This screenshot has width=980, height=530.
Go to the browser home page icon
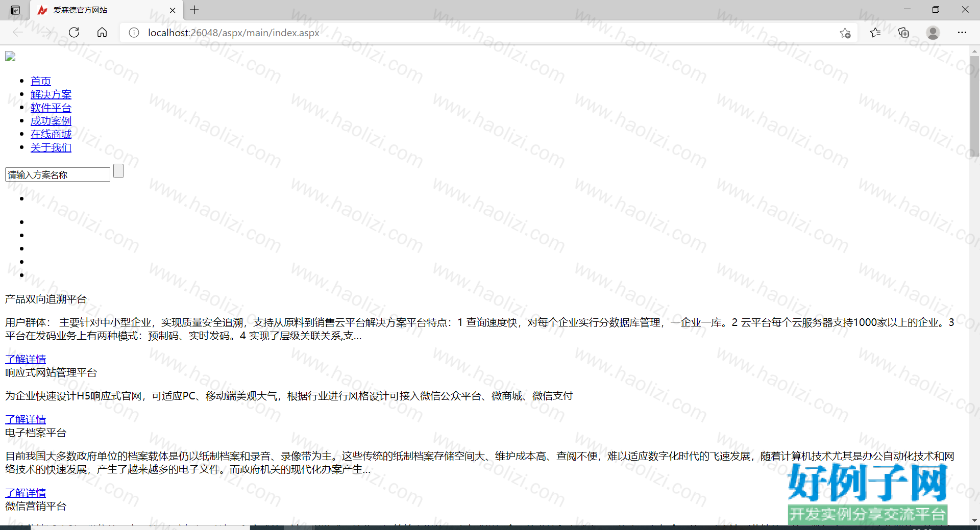(102, 33)
